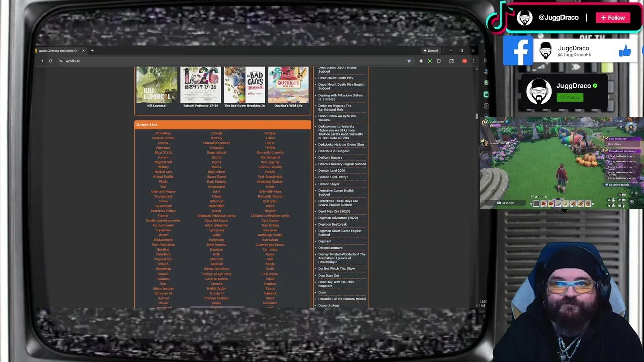The height and width of the screenshot is (362, 644).
Task: Open the browser three-dot menu
Action: point(473,61)
